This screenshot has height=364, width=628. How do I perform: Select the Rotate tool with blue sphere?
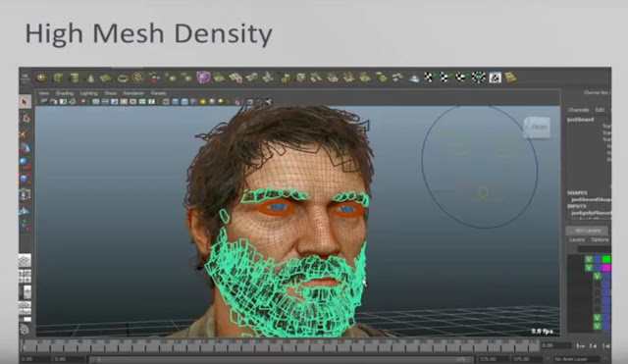[25, 164]
